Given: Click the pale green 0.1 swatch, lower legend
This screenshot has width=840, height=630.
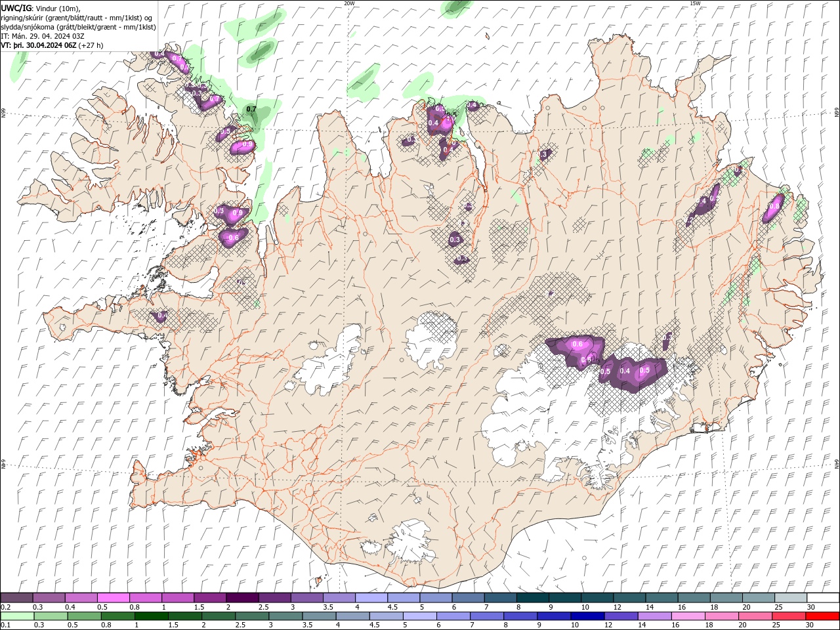Looking at the screenshot, I should [x=18, y=616].
